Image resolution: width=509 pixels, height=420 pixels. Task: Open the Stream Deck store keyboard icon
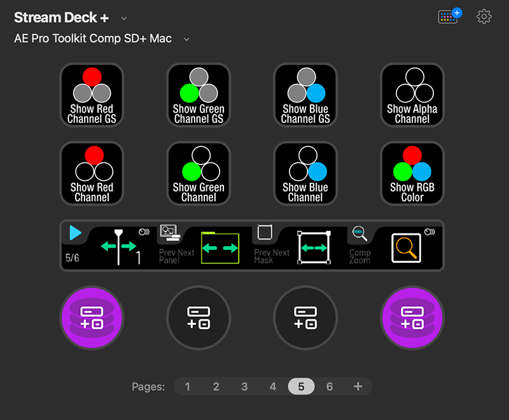coord(450,16)
